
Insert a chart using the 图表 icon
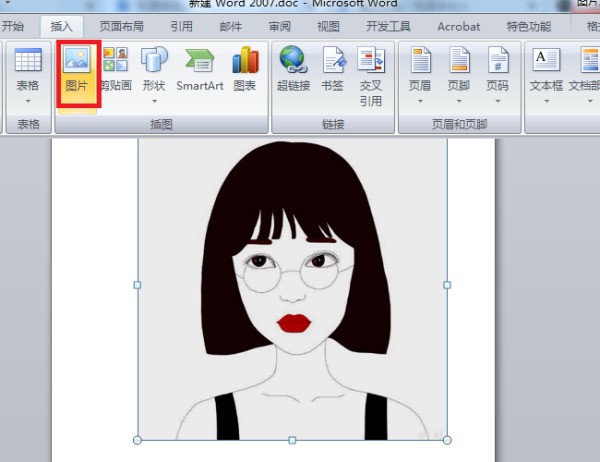245,70
